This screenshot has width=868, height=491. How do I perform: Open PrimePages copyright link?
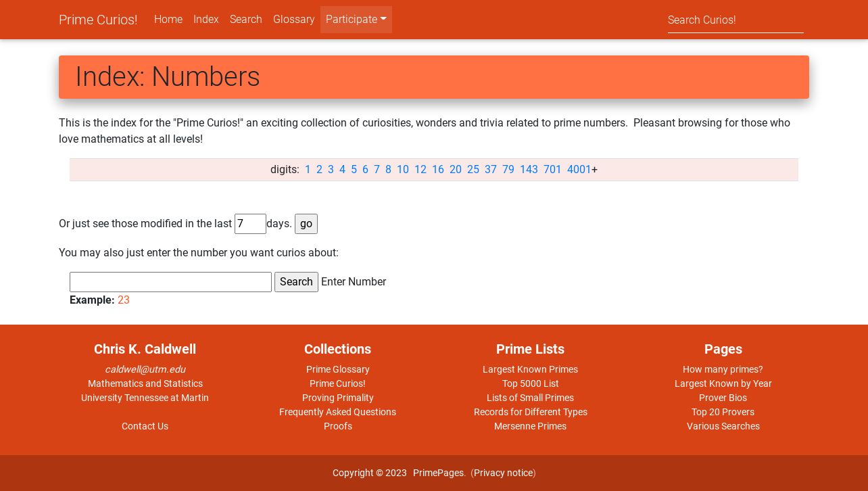coord(439,473)
